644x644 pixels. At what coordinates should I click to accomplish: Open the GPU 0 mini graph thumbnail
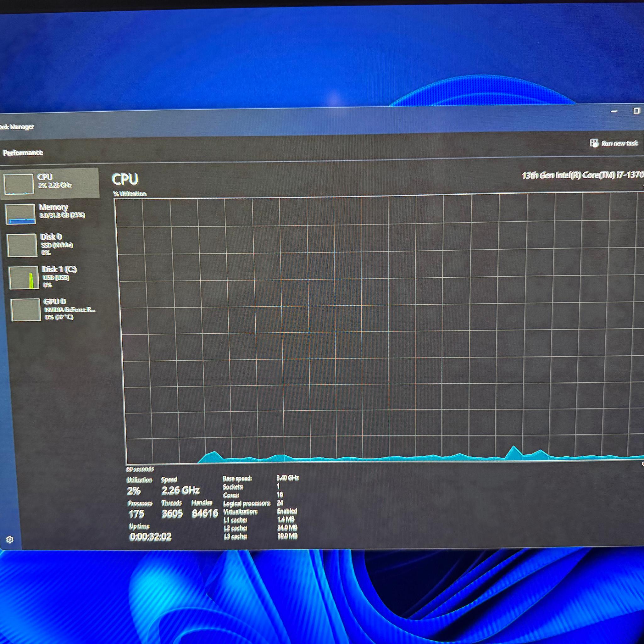[x=26, y=310]
